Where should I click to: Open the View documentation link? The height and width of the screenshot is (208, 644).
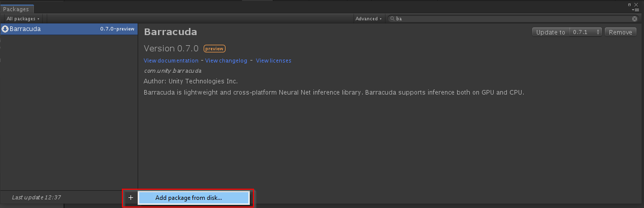tap(171, 61)
